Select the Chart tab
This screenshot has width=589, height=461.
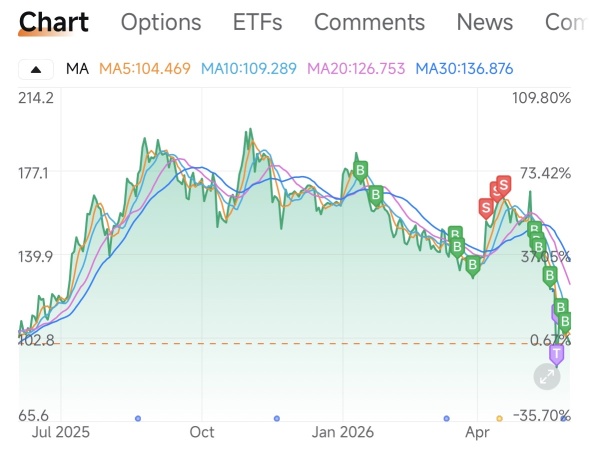[54, 23]
